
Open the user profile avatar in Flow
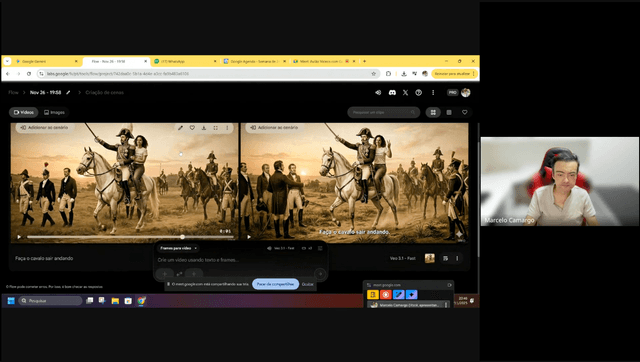(466, 93)
